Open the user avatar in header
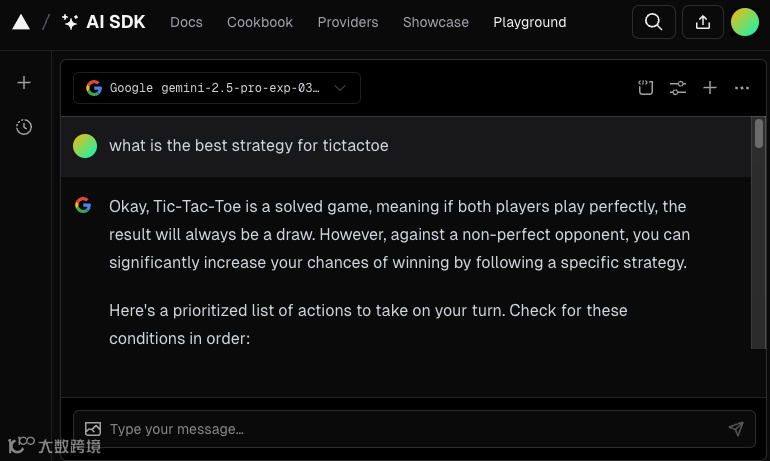This screenshot has width=770, height=461. click(x=745, y=22)
